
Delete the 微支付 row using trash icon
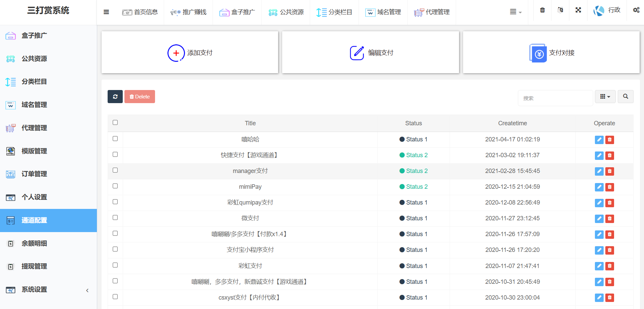pos(610,219)
